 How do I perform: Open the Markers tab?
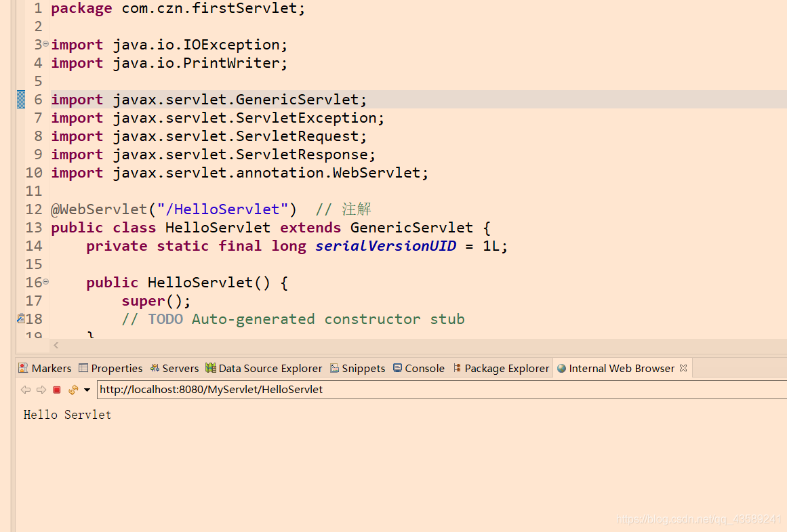tap(45, 369)
